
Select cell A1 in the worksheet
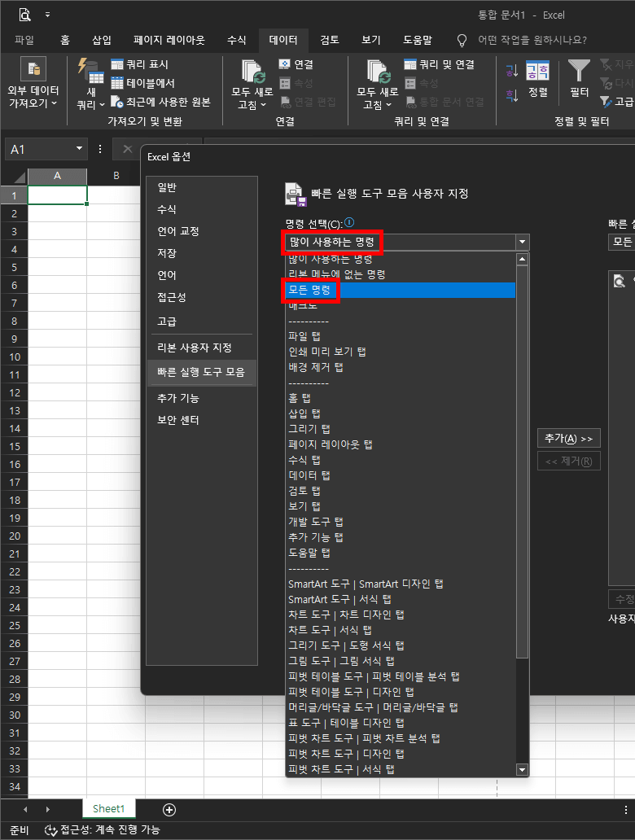point(57,195)
